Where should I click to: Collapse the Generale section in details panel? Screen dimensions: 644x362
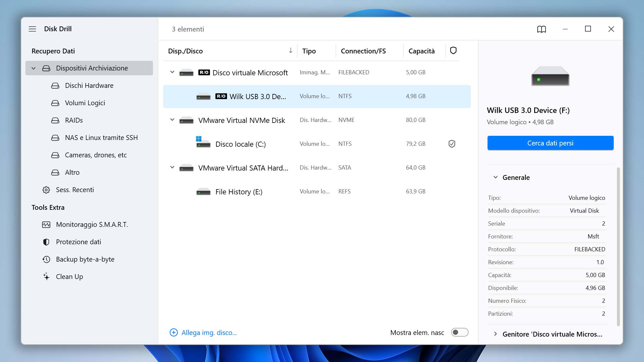click(495, 177)
